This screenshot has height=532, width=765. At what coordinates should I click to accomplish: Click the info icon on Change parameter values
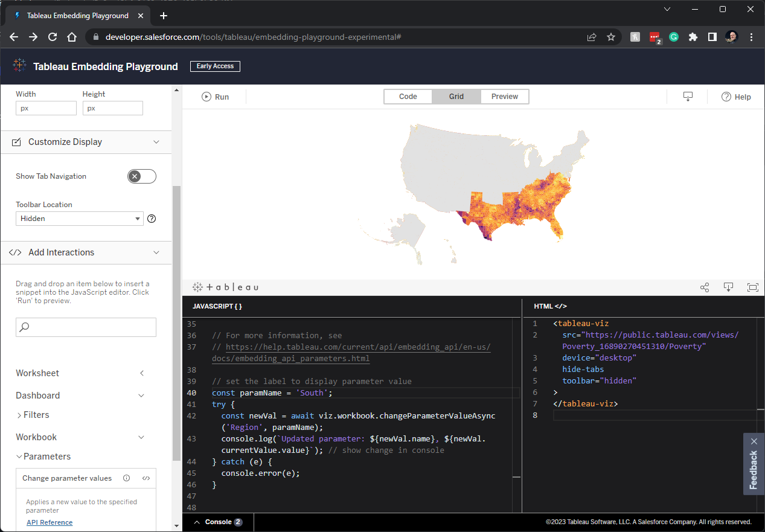(126, 478)
